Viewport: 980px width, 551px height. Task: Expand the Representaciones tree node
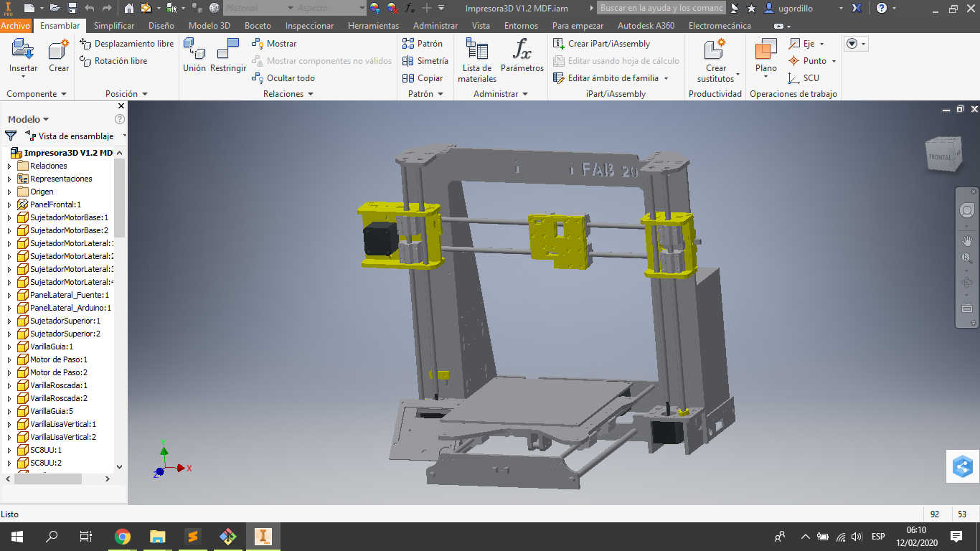point(9,179)
